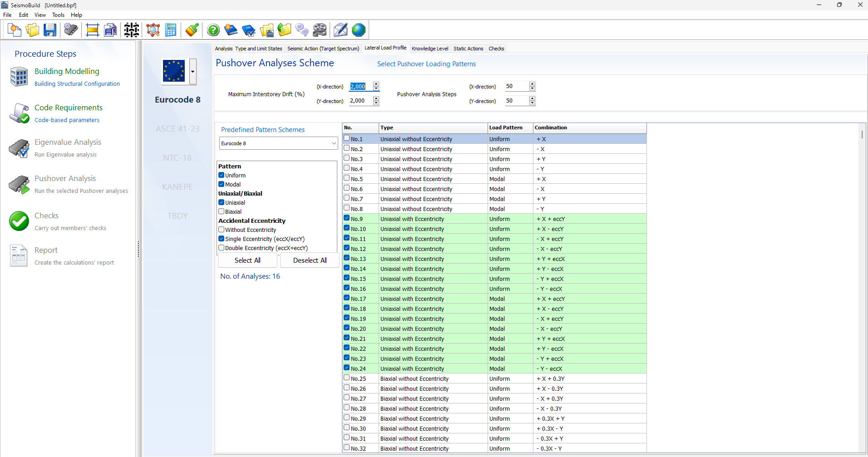
Task: Click the Save floppy disk icon
Action: coord(50,30)
